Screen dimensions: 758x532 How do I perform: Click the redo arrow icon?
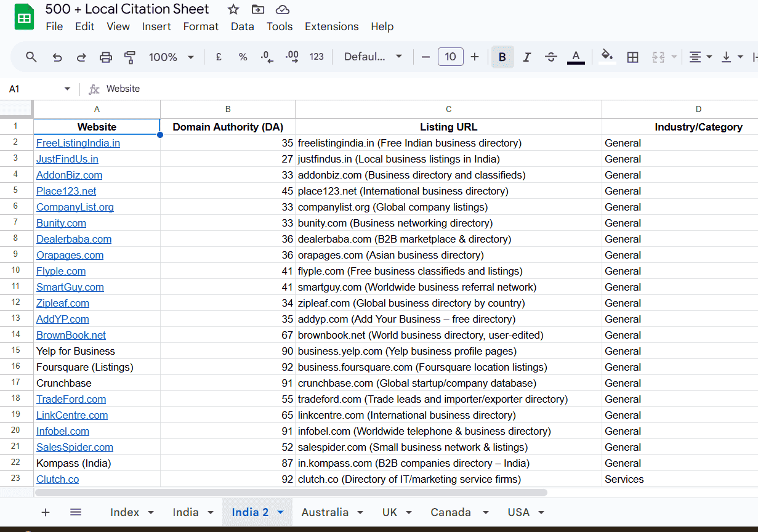tap(81, 57)
